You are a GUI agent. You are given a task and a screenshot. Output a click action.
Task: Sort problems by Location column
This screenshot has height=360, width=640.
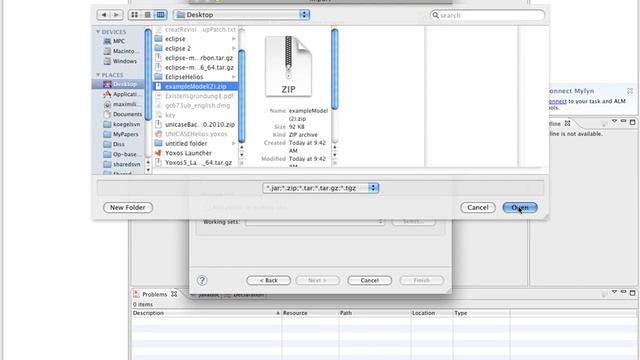point(431,313)
